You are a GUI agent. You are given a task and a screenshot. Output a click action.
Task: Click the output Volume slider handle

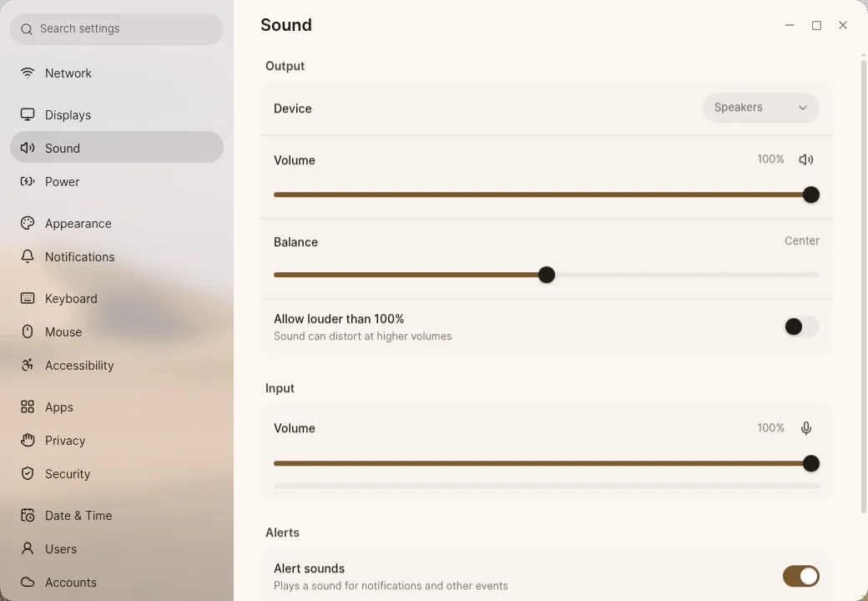(811, 194)
